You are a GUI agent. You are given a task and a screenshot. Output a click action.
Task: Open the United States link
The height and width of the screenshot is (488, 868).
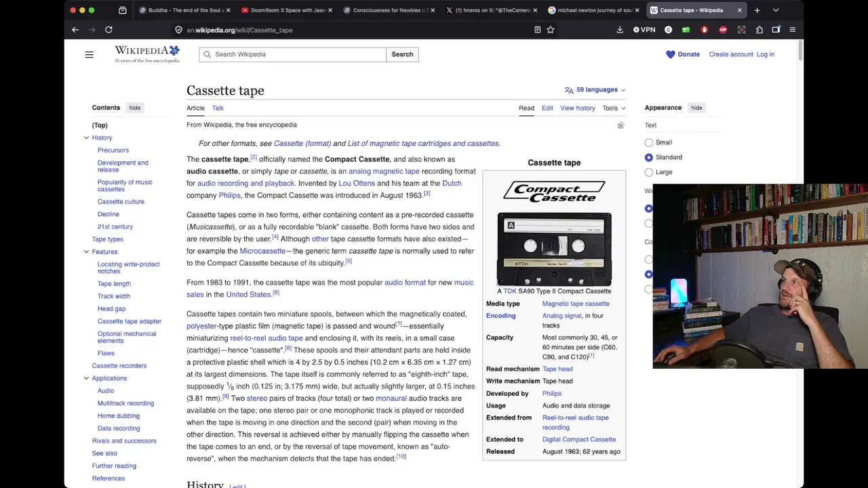click(248, 294)
